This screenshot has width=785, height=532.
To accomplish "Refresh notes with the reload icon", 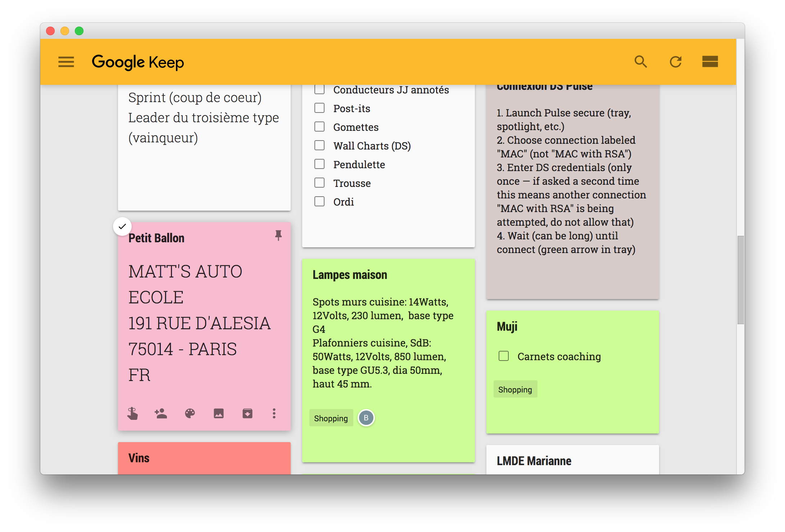I will click(676, 62).
